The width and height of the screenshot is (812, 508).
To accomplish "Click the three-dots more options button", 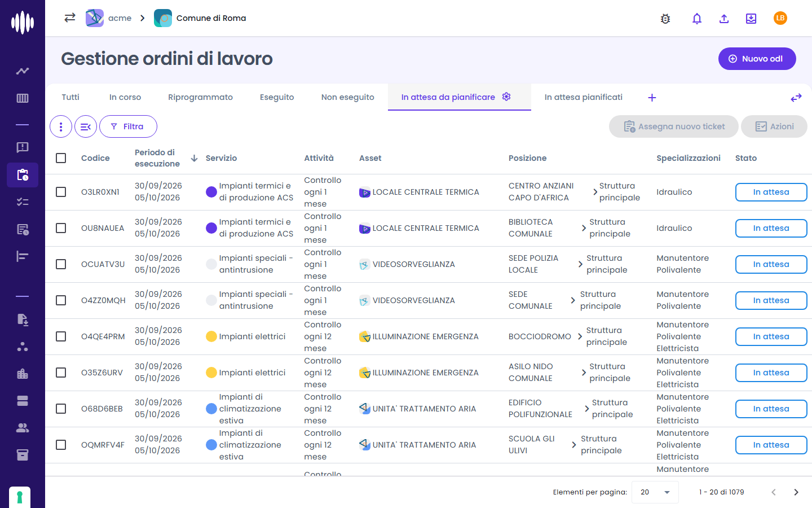I will pyautogui.click(x=61, y=126).
